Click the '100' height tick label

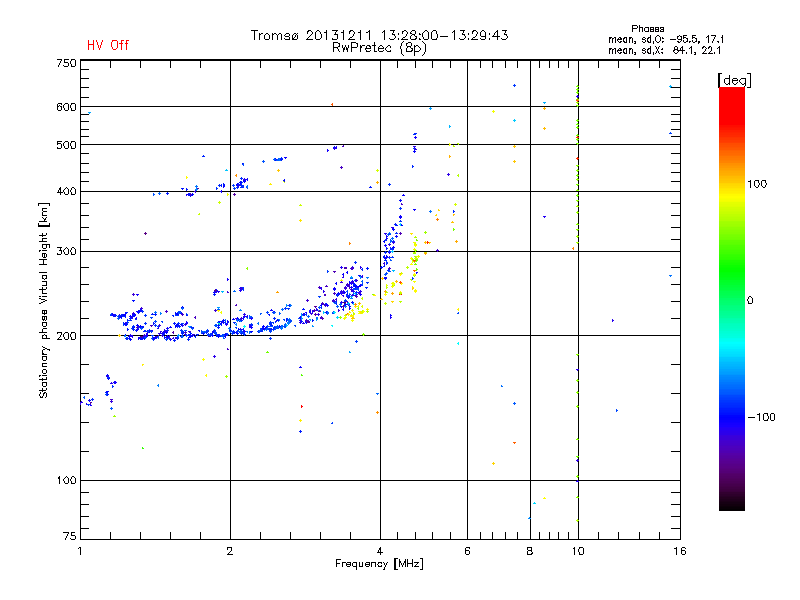coord(67,481)
